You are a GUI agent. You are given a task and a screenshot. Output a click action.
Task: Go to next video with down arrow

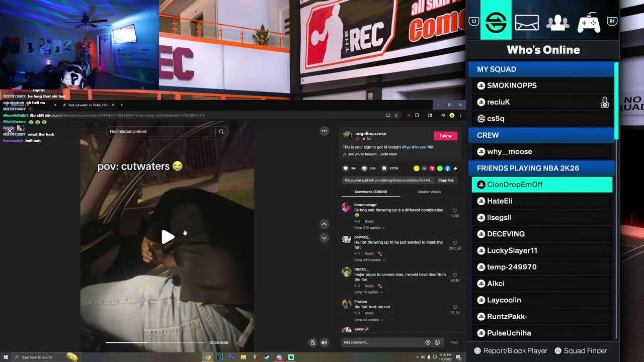click(x=324, y=238)
